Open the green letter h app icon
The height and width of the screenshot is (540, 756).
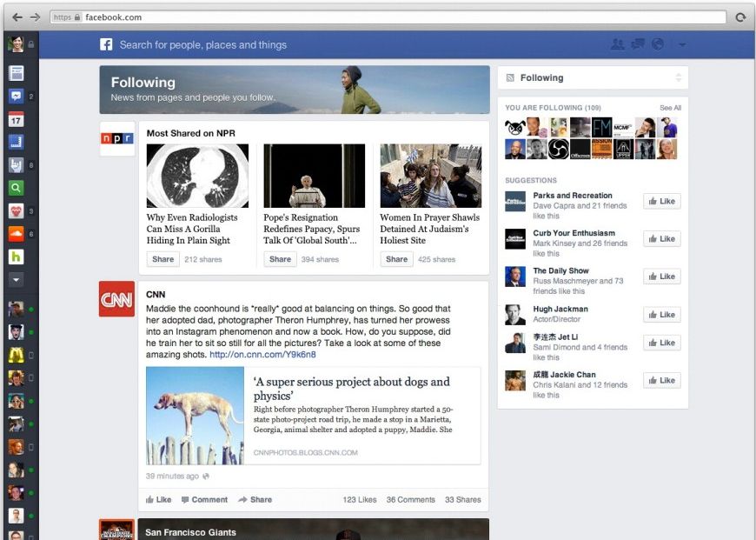[17, 257]
